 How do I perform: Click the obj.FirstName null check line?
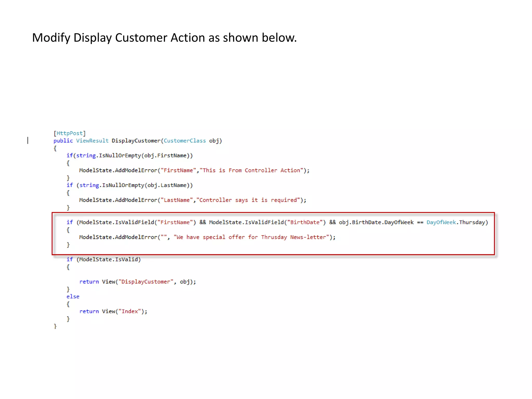point(129,156)
